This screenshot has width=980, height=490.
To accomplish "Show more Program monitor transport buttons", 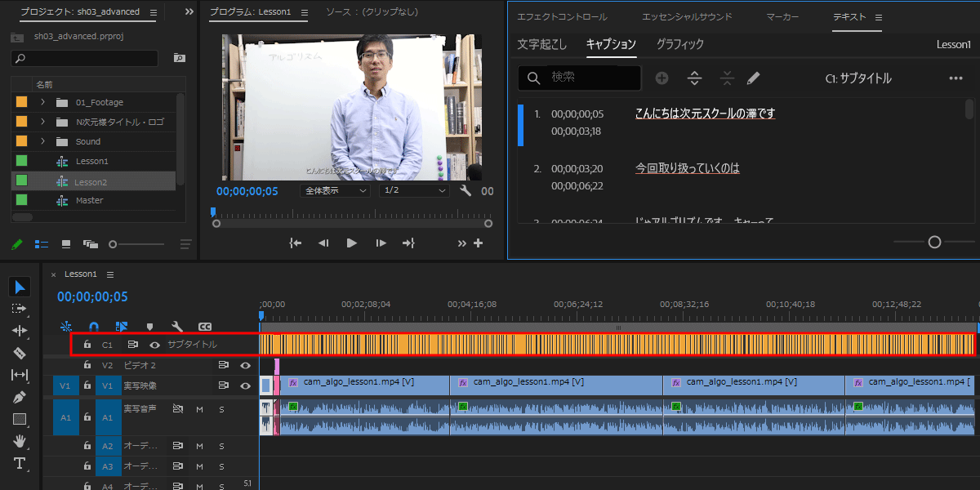I will (462, 243).
